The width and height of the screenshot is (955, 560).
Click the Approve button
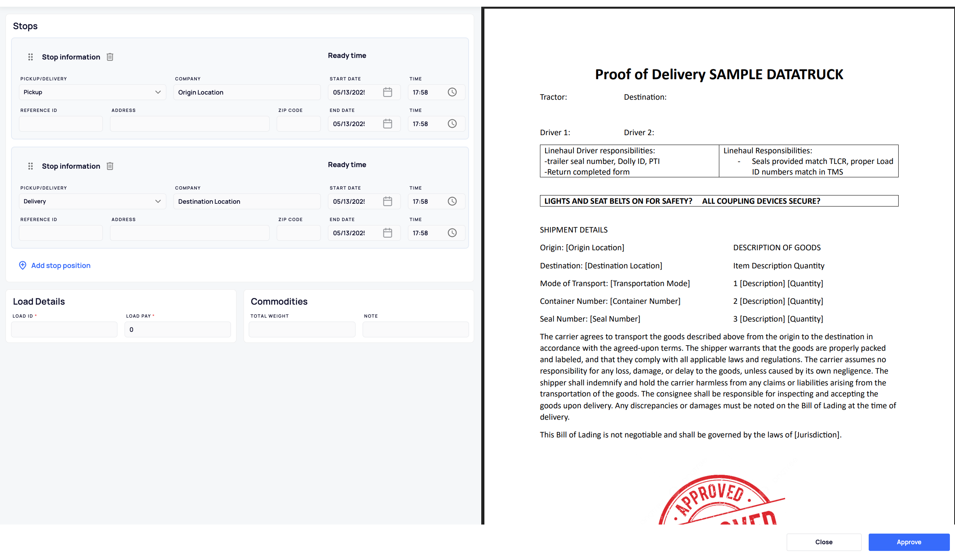click(909, 542)
